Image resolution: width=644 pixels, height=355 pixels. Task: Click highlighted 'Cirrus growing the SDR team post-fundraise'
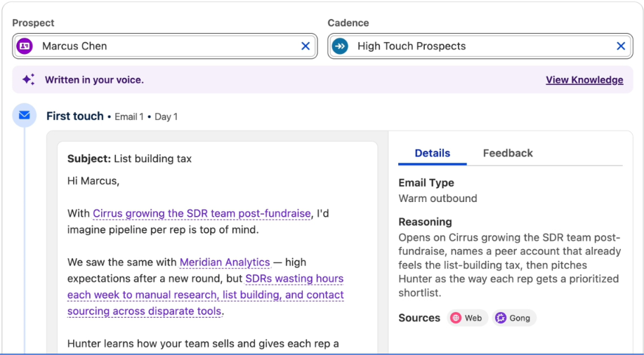(x=202, y=213)
